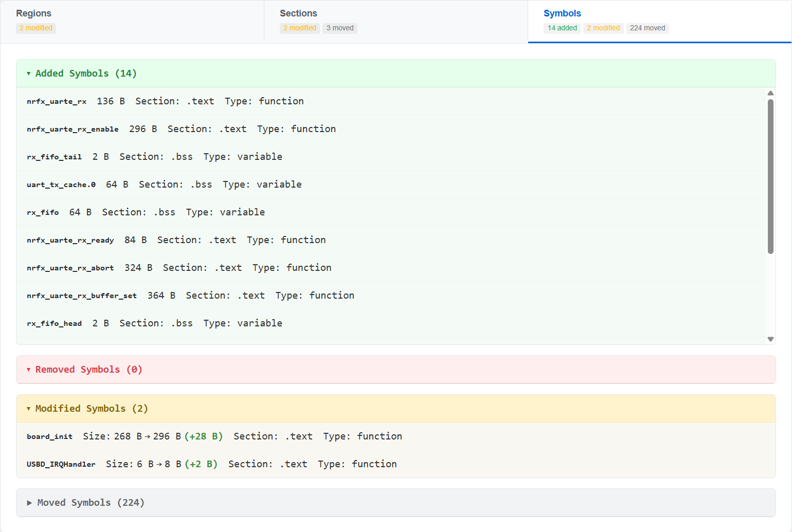Click the added symbols list scrollbar thumb
This screenshot has height=532, width=792.
[x=770, y=176]
